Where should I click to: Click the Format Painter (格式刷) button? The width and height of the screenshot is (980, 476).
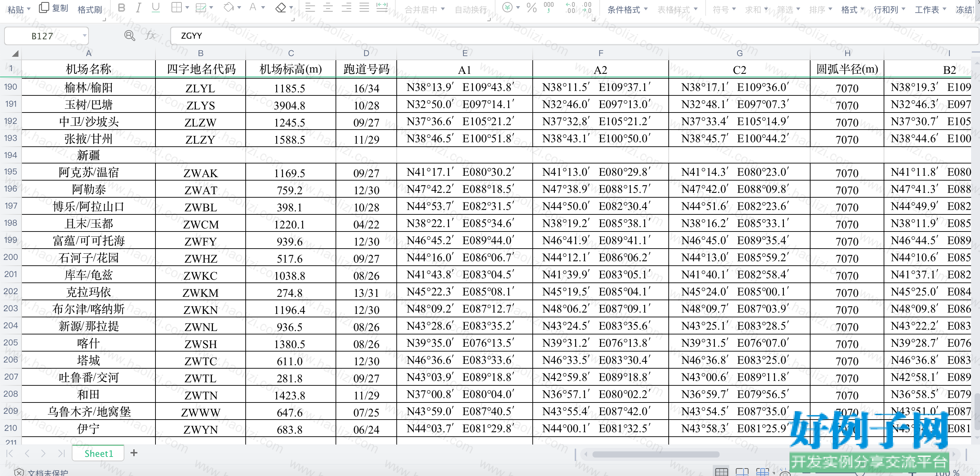pos(90,10)
